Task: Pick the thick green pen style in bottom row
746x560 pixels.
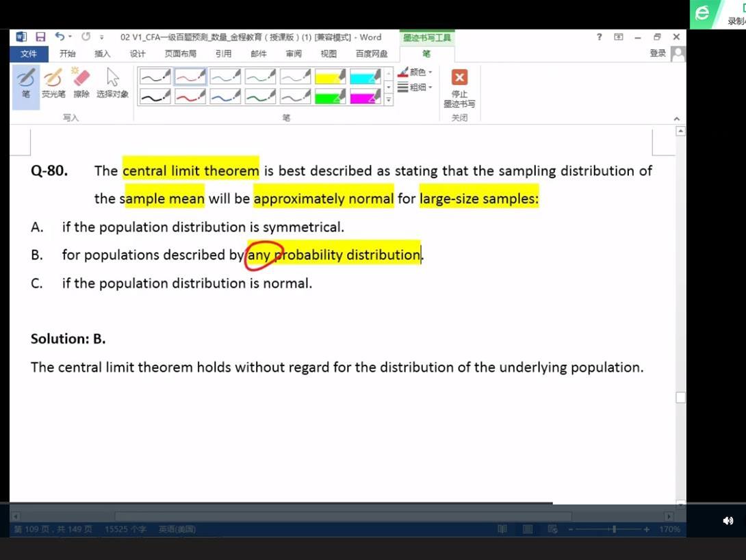Action: [x=260, y=97]
